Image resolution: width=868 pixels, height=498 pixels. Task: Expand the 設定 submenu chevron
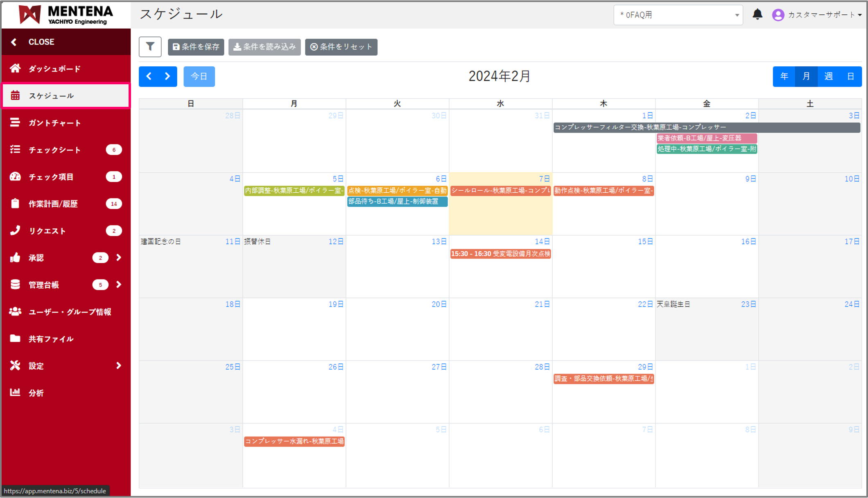(x=119, y=365)
